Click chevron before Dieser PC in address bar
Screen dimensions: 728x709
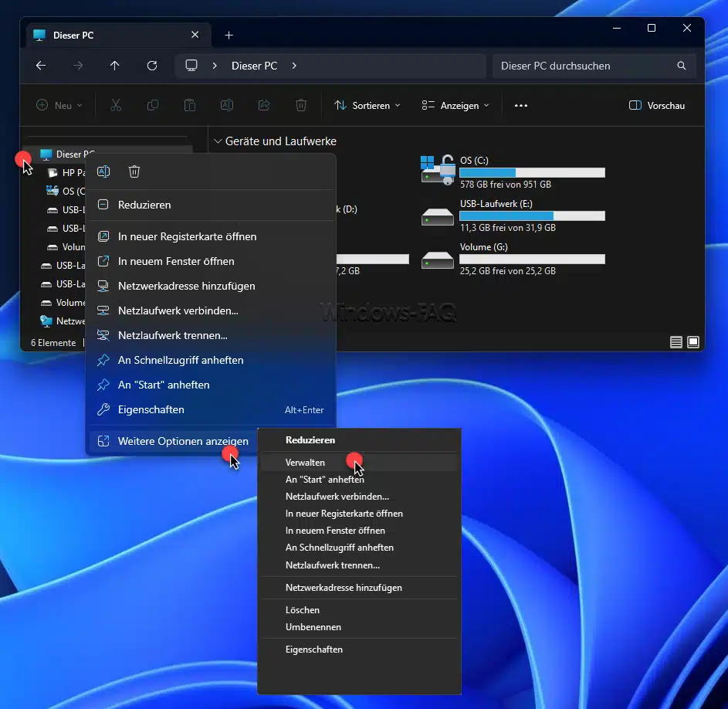click(x=215, y=66)
